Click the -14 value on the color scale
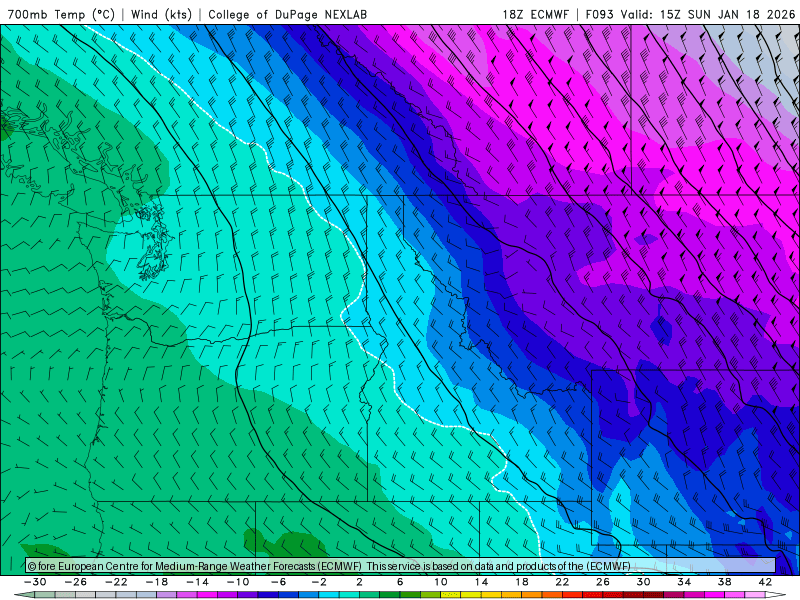 pyautogui.click(x=197, y=582)
